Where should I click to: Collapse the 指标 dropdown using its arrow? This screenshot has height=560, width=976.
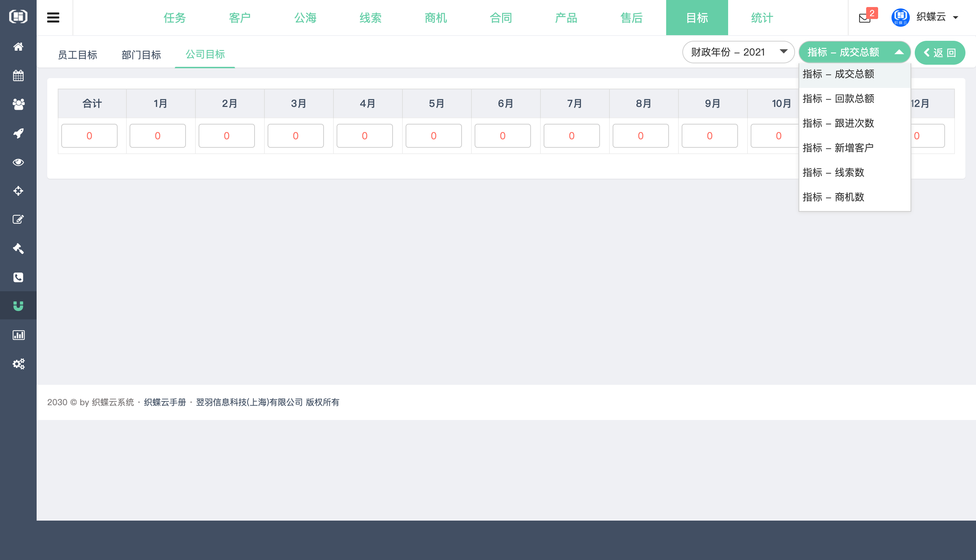[899, 52]
